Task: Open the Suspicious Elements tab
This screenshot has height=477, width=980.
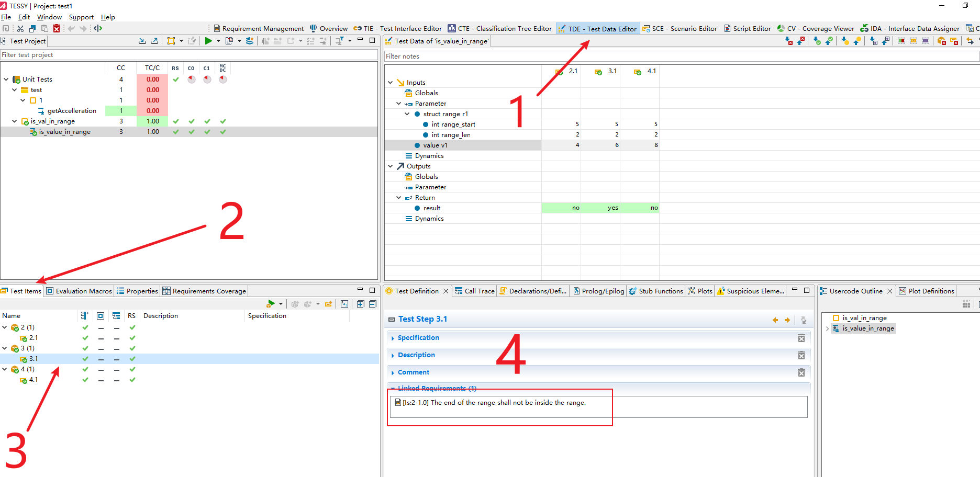Action: (x=751, y=291)
